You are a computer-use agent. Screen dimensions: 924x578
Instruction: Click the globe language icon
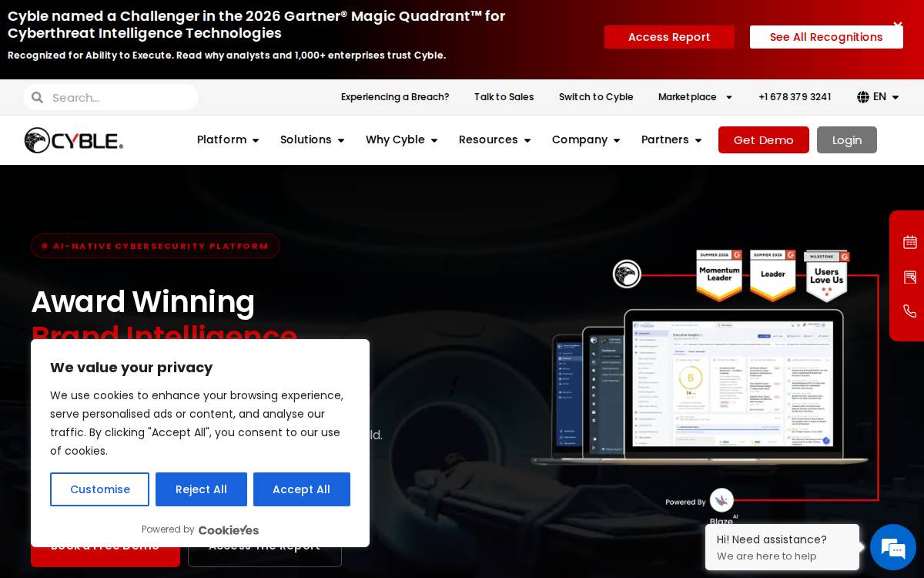pyautogui.click(x=863, y=97)
